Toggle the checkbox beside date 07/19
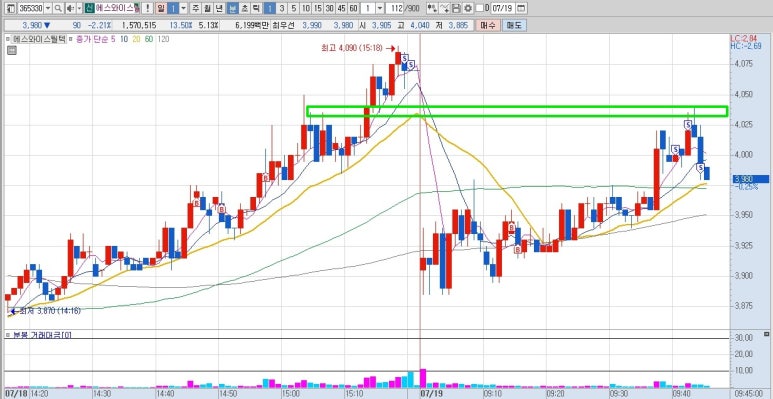The image size is (773, 399). click(479, 8)
